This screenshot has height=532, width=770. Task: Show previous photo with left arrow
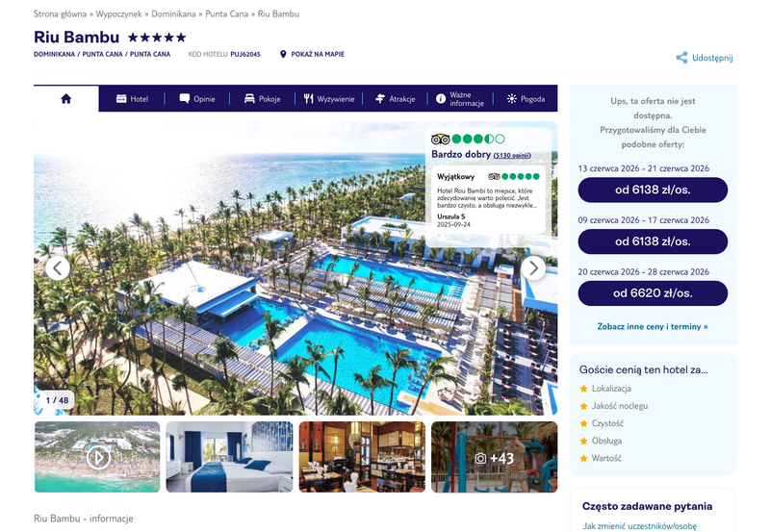pos(58,268)
